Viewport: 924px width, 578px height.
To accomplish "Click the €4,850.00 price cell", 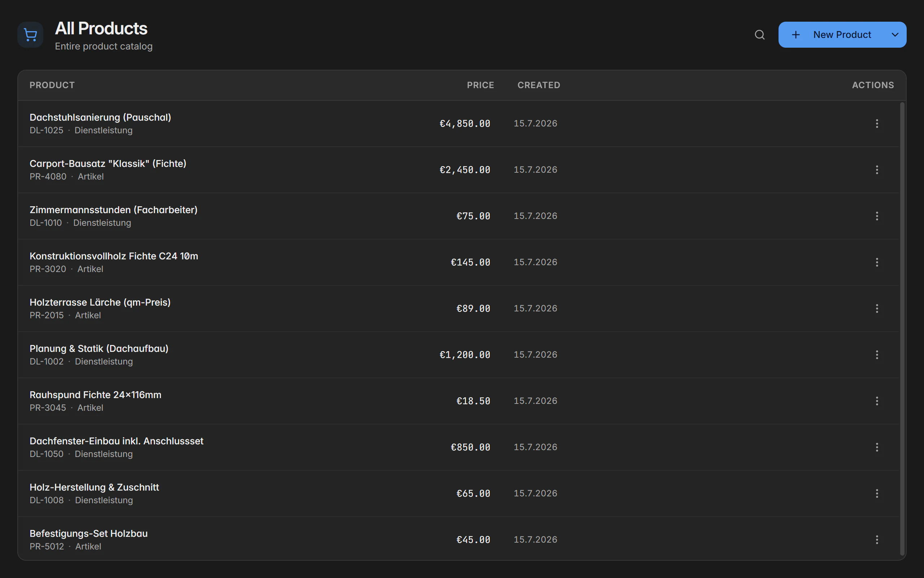I will click(465, 124).
